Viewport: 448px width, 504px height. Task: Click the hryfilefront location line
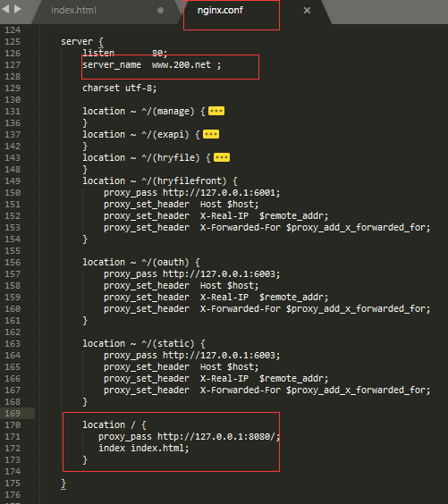tap(160, 181)
